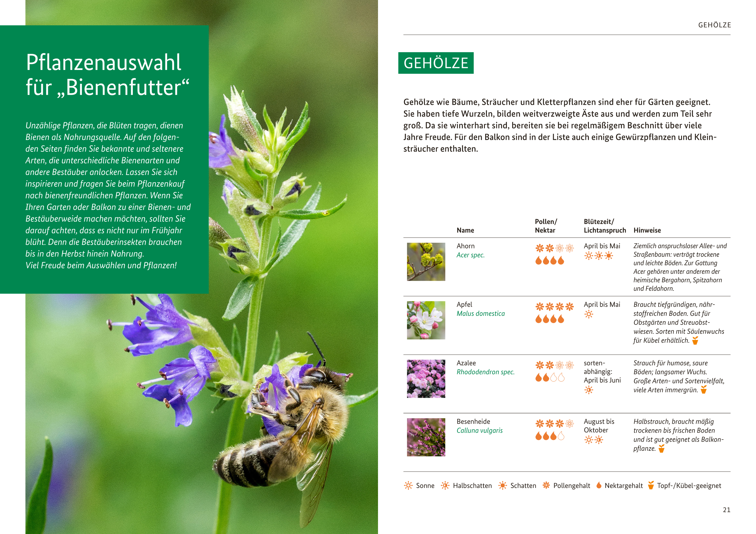The image size is (756, 534).
Task: Click the legend label 'Sonne'
Action: click(x=425, y=486)
